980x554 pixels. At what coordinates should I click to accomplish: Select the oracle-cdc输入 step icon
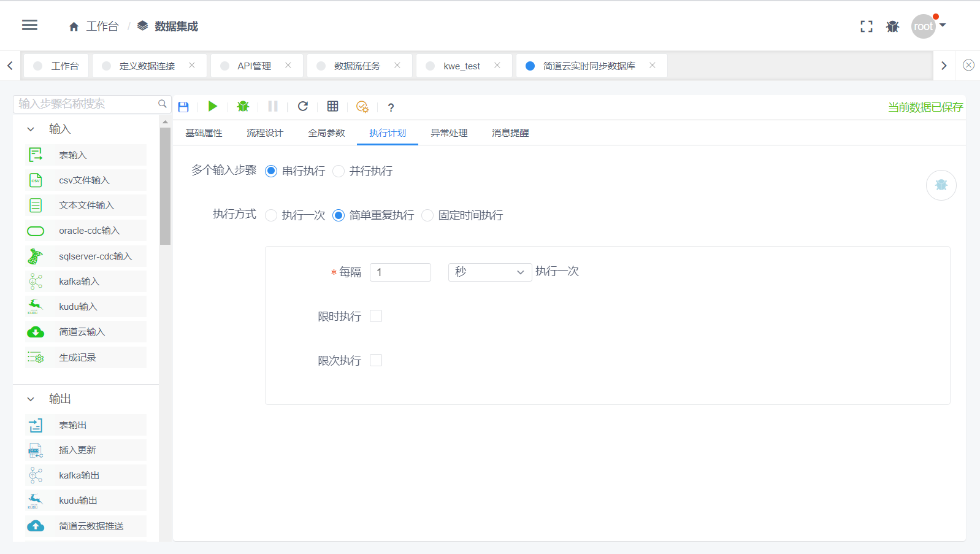[36, 231]
